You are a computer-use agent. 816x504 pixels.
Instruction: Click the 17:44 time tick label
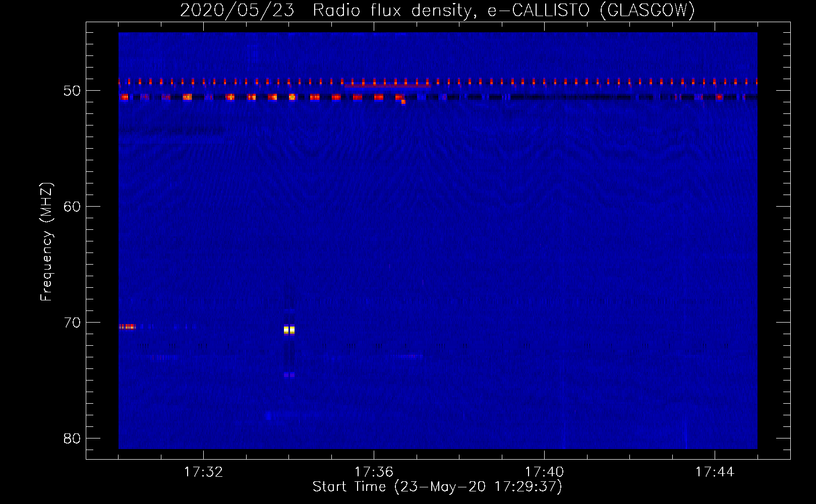tap(715, 472)
